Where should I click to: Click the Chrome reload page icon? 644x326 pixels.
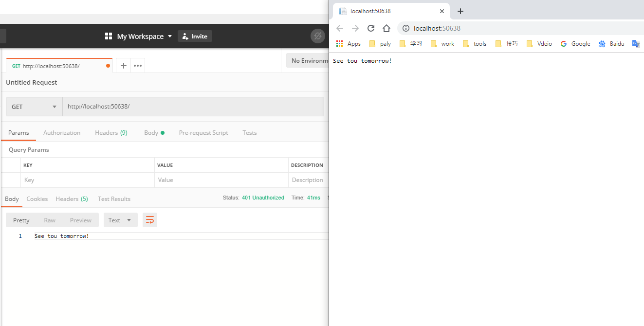click(371, 28)
